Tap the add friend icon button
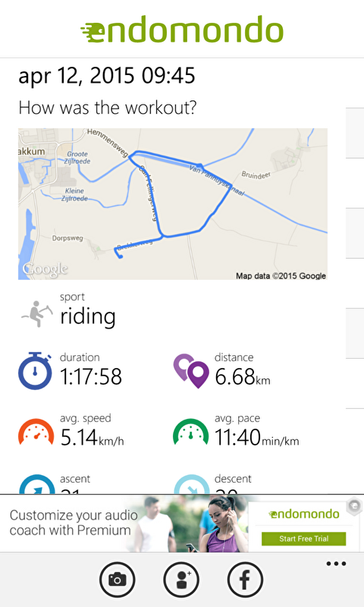 (181, 580)
